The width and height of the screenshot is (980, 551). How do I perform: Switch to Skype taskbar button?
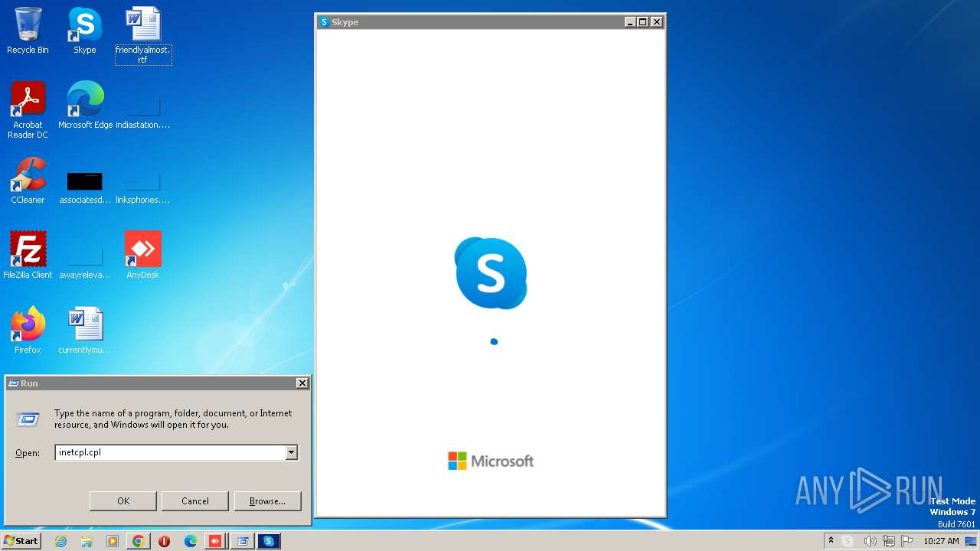(269, 541)
